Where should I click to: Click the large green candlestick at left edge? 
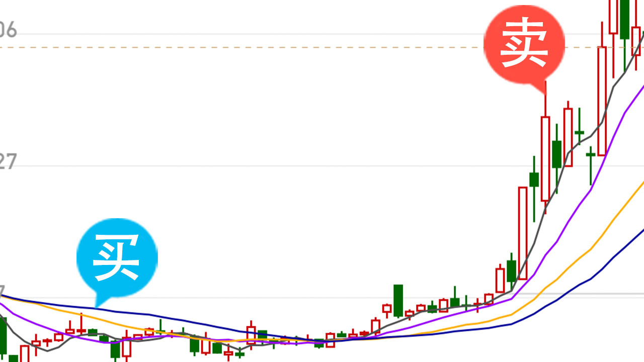(3, 336)
